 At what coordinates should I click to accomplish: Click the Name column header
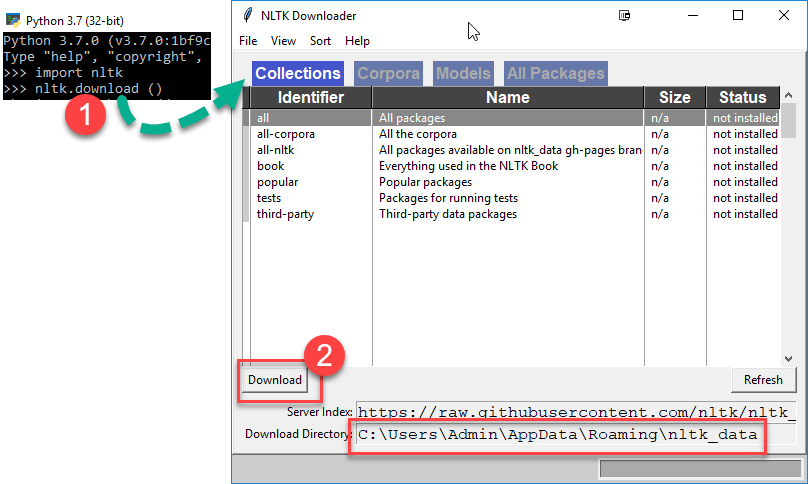[x=508, y=97]
